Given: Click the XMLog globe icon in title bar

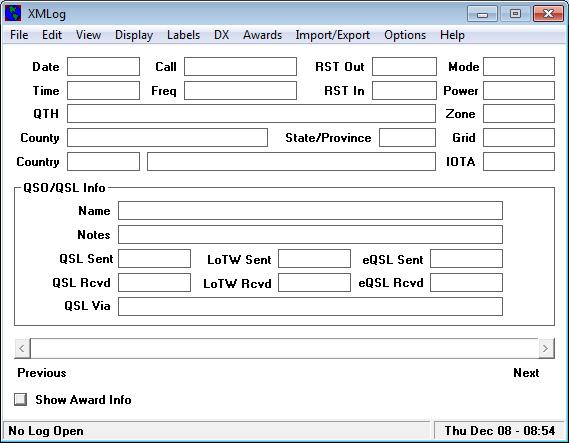Looking at the screenshot, I should click(x=13, y=13).
